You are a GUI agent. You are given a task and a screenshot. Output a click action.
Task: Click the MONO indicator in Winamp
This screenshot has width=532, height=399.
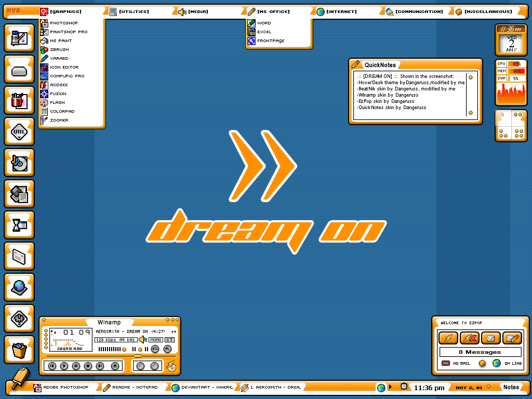coord(156,340)
